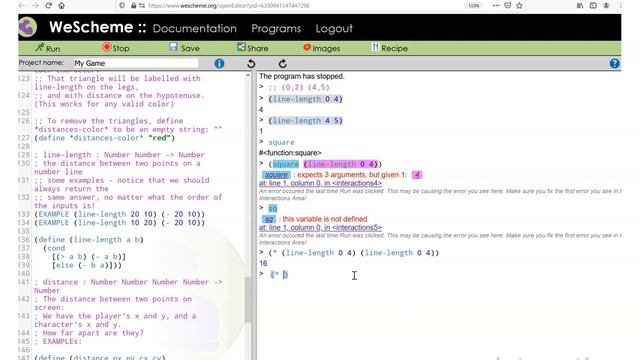
Task: Click the browser address bar URL
Action: click(229, 6)
